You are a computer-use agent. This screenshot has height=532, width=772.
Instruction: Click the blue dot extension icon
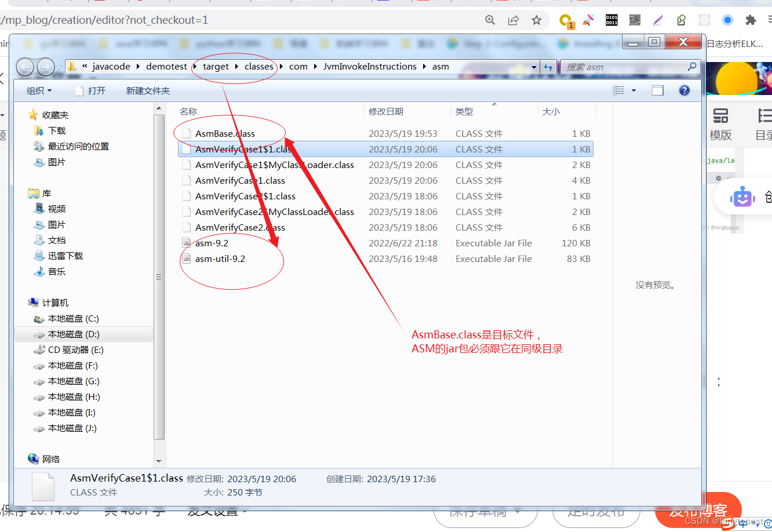click(x=727, y=19)
